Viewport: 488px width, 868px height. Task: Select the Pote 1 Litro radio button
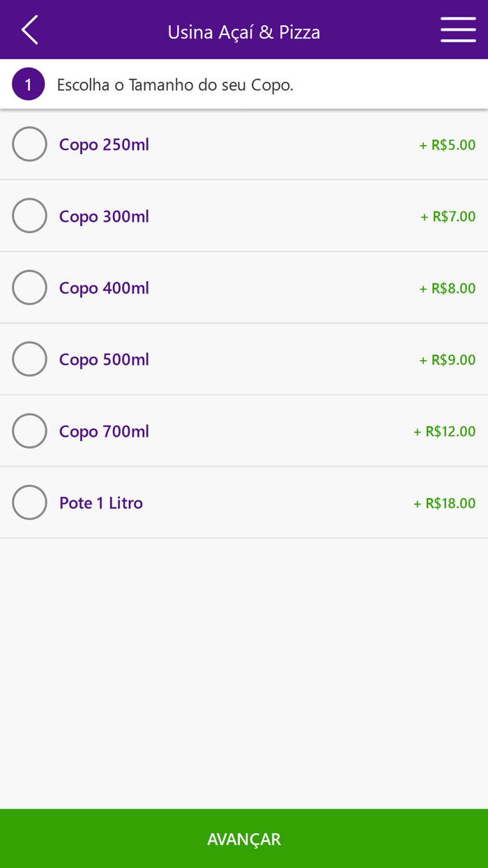tap(29, 502)
